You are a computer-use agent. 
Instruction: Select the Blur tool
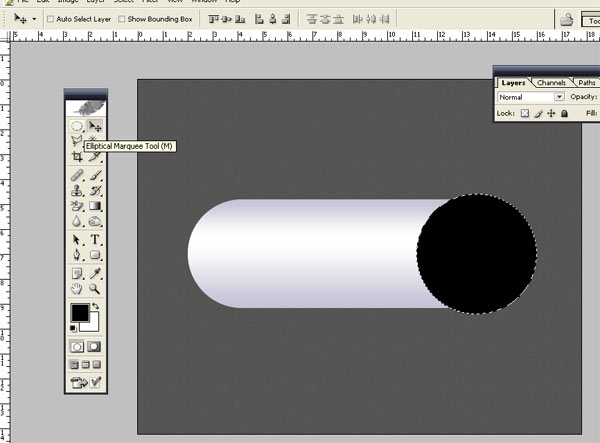click(77, 221)
